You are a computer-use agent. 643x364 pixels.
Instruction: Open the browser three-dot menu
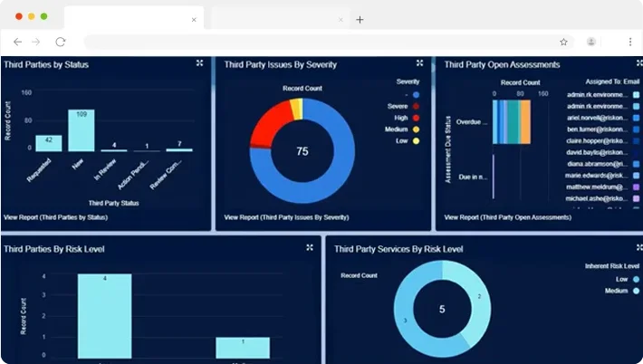(630, 42)
